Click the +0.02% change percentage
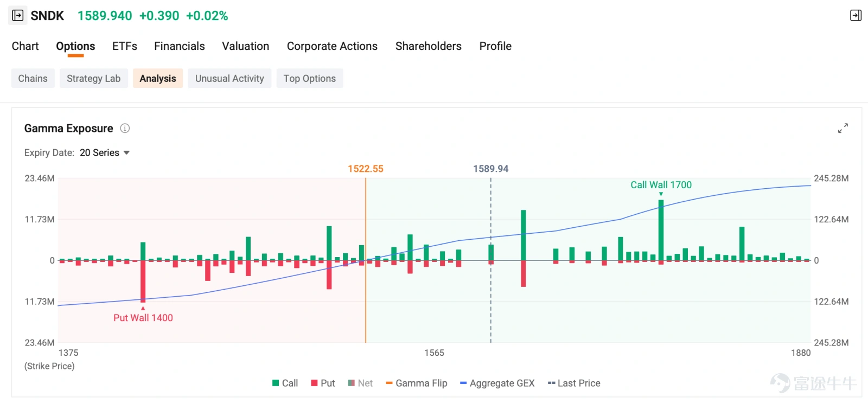Image resolution: width=868 pixels, height=403 pixels. coord(207,16)
